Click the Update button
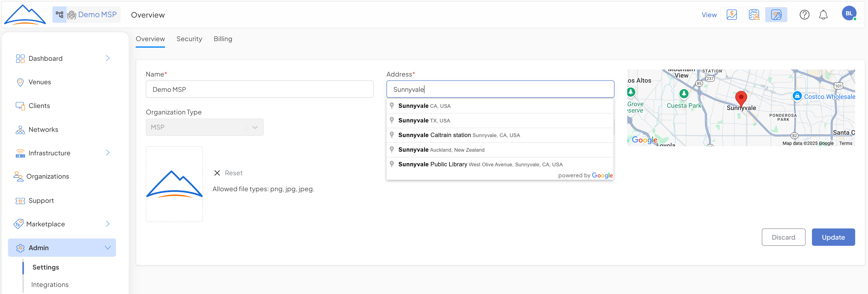The image size is (868, 294). coord(833,237)
